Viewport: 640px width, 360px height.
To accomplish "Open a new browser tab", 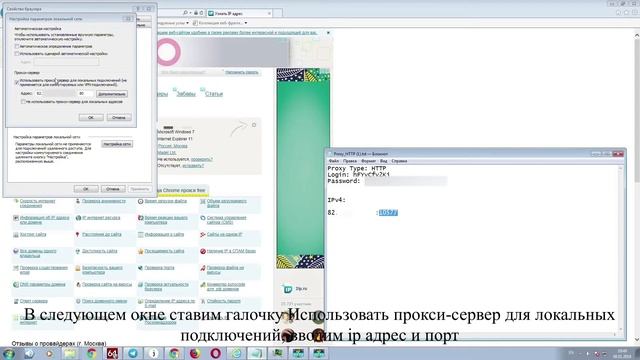I will pyautogui.click(x=278, y=13).
